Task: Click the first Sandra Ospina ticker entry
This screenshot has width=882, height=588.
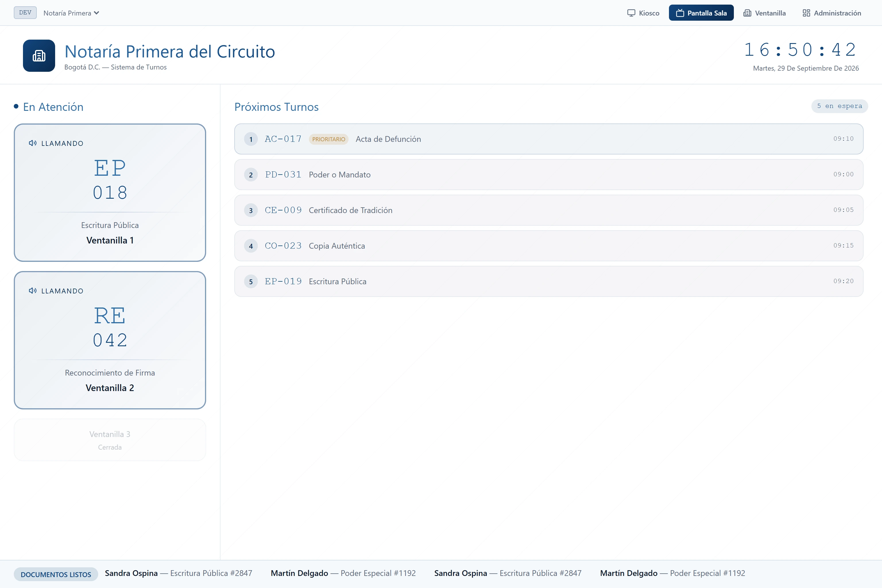Action: pos(179,573)
